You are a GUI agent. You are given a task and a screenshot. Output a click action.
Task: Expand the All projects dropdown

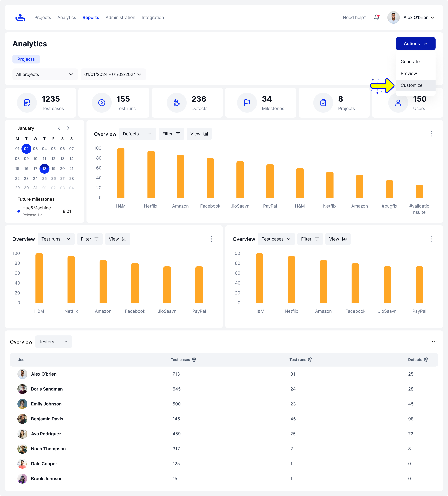(x=45, y=74)
